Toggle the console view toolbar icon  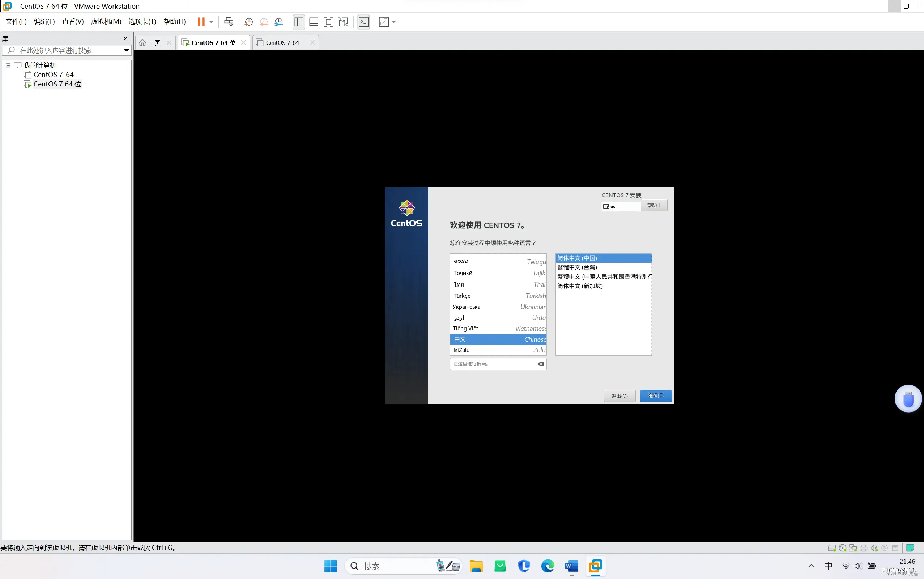click(363, 22)
